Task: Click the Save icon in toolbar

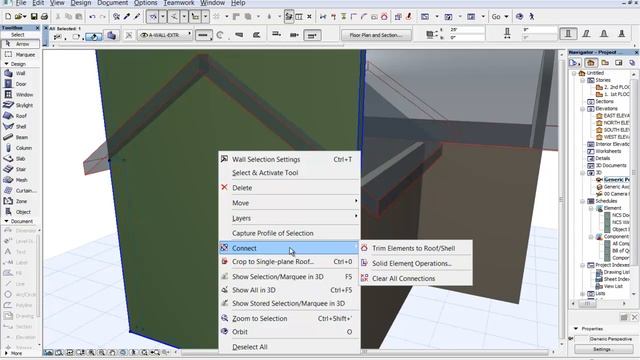Action: coord(34,16)
